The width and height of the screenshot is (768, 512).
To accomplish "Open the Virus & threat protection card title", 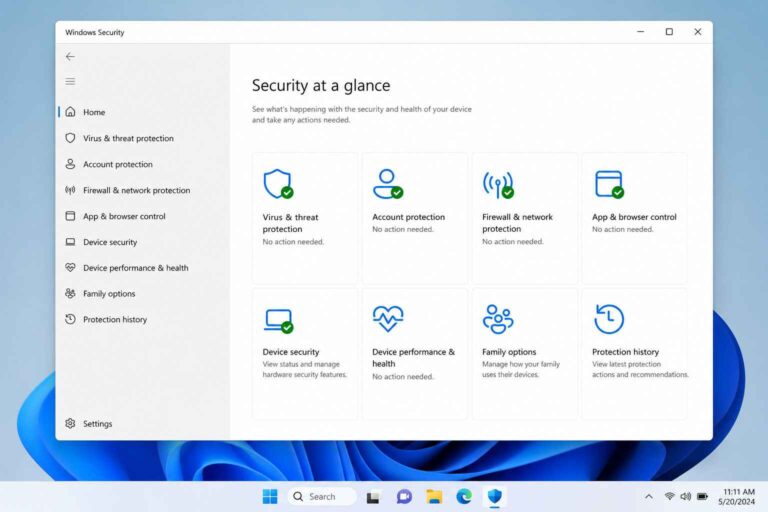I will pyautogui.click(x=290, y=223).
